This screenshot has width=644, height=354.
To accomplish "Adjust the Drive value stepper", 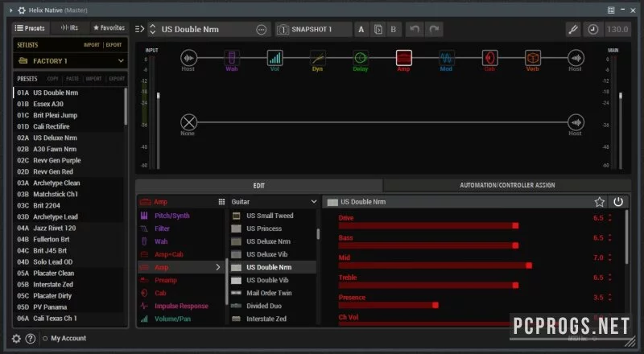I will (610, 218).
